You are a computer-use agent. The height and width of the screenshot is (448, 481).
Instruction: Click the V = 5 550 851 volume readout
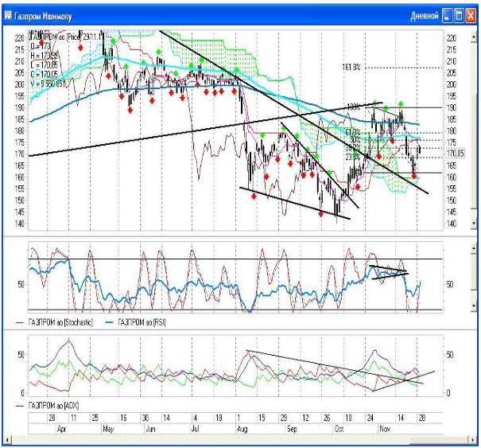click(x=48, y=84)
